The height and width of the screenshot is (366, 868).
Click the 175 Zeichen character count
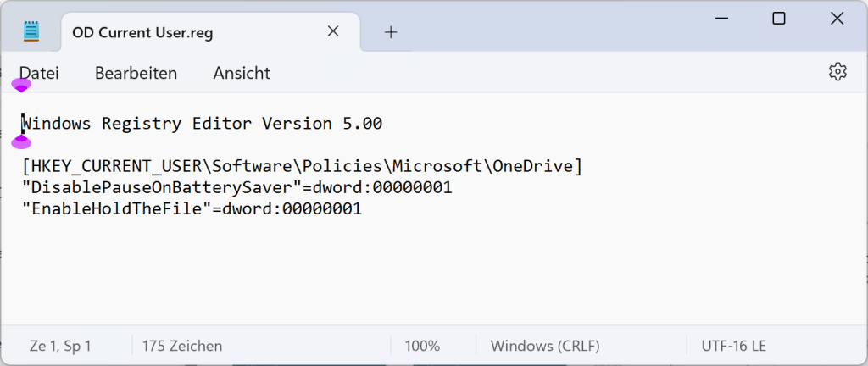tap(182, 346)
